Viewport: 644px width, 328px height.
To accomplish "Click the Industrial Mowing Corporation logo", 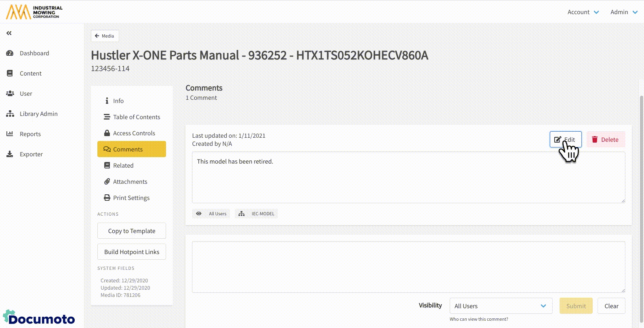I will pos(34,12).
